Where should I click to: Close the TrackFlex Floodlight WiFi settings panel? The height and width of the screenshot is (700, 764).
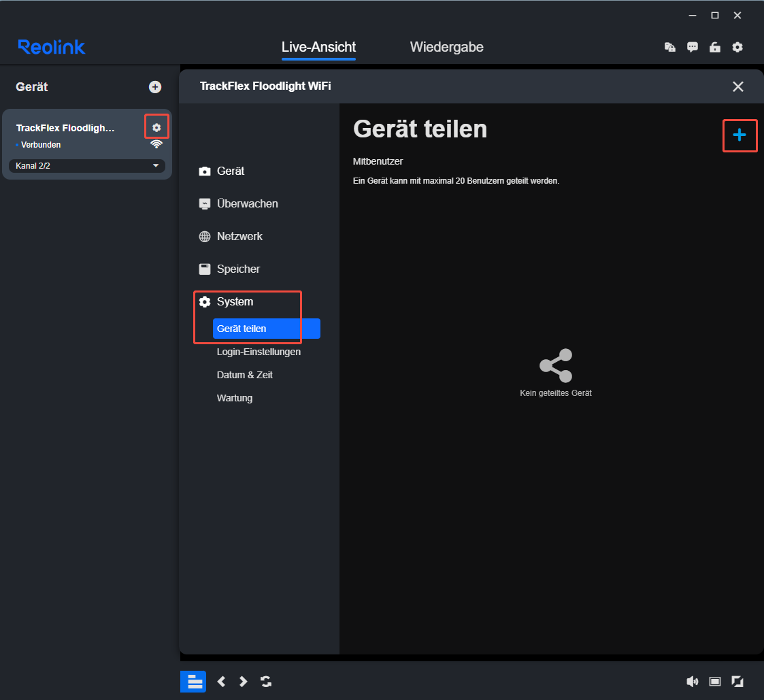coord(737,86)
